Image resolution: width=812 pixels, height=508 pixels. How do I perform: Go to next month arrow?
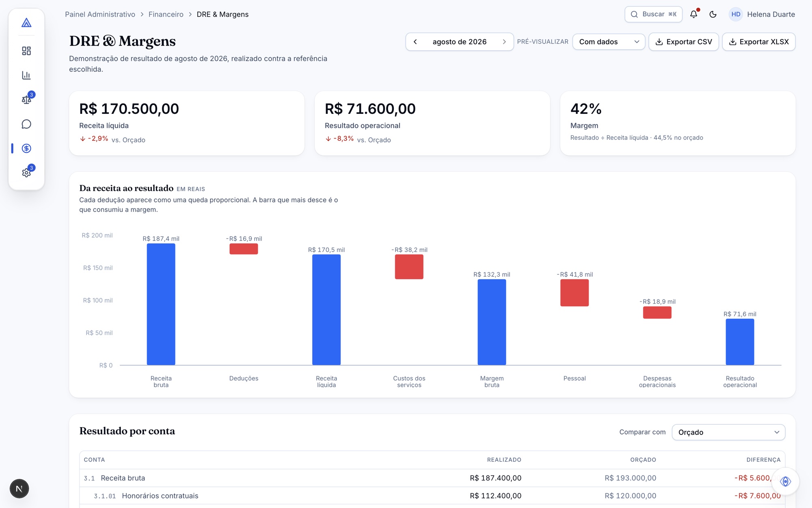click(504, 42)
